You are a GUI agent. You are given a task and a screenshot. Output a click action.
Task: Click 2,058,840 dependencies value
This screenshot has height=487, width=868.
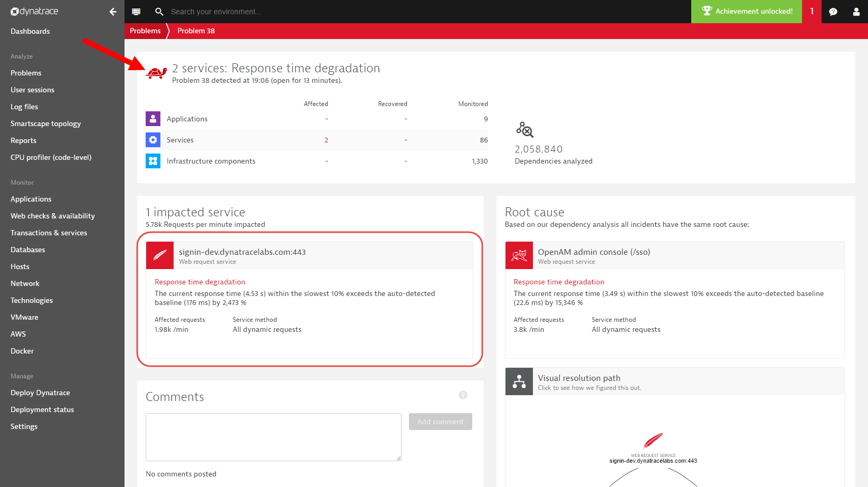pos(539,149)
